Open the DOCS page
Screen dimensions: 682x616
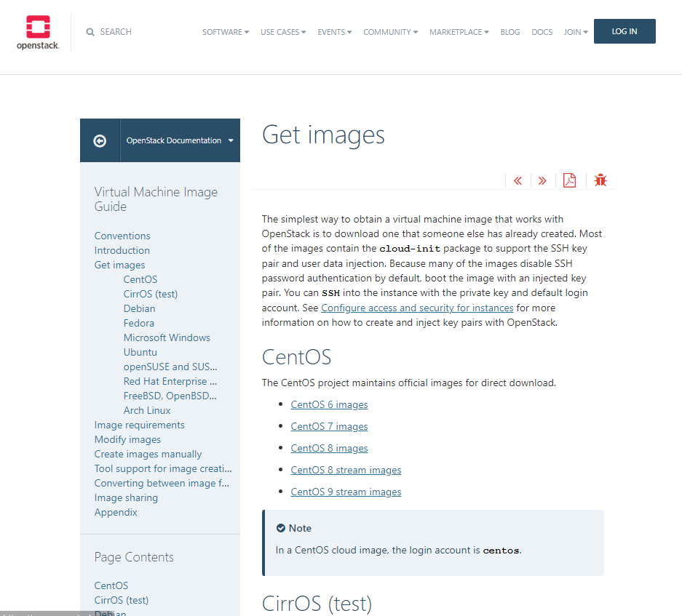point(542,32)
